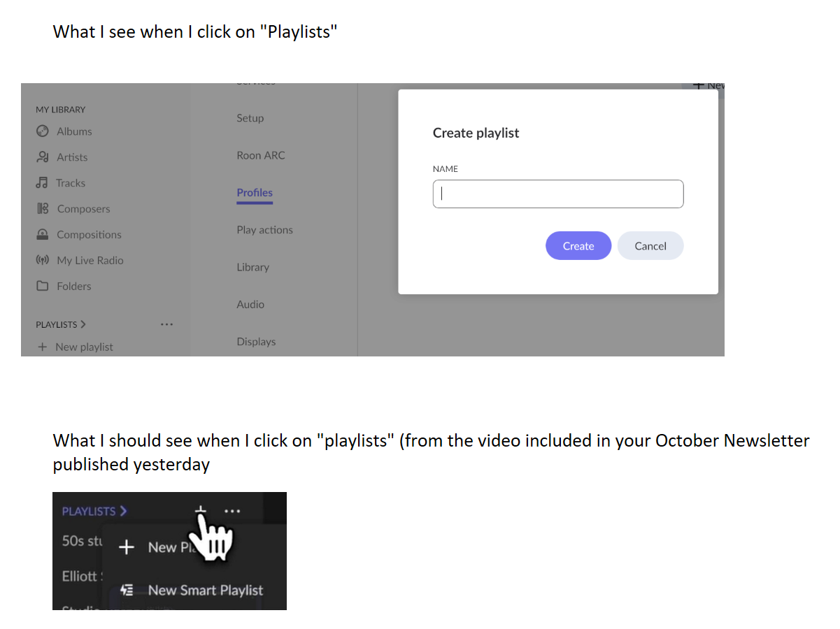
Task: Click plus icon in dark playlists header
Action: [200, 509]
